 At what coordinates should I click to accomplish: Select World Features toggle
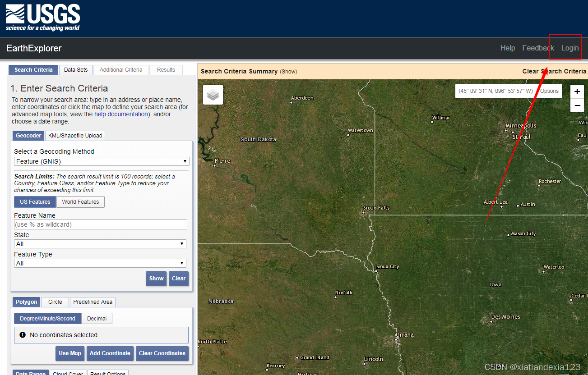(81, 202)
